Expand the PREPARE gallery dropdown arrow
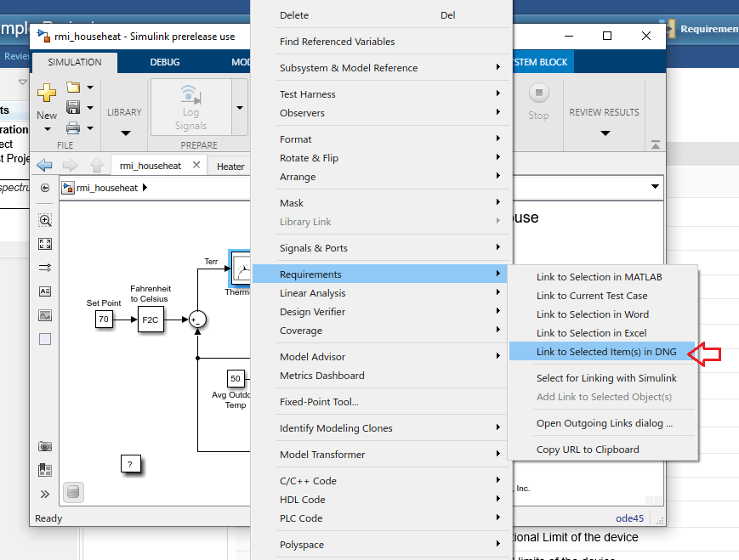The height and width of the screenshot is (560, 739). pos(240,107)
